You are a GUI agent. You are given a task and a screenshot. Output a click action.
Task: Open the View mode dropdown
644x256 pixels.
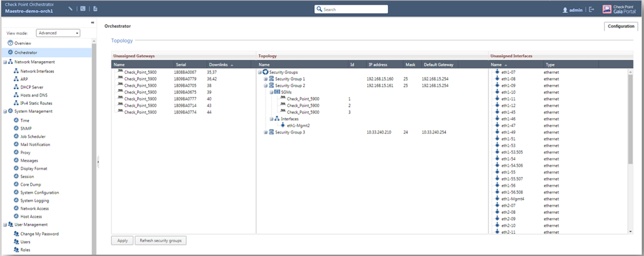tap(58, 33)
